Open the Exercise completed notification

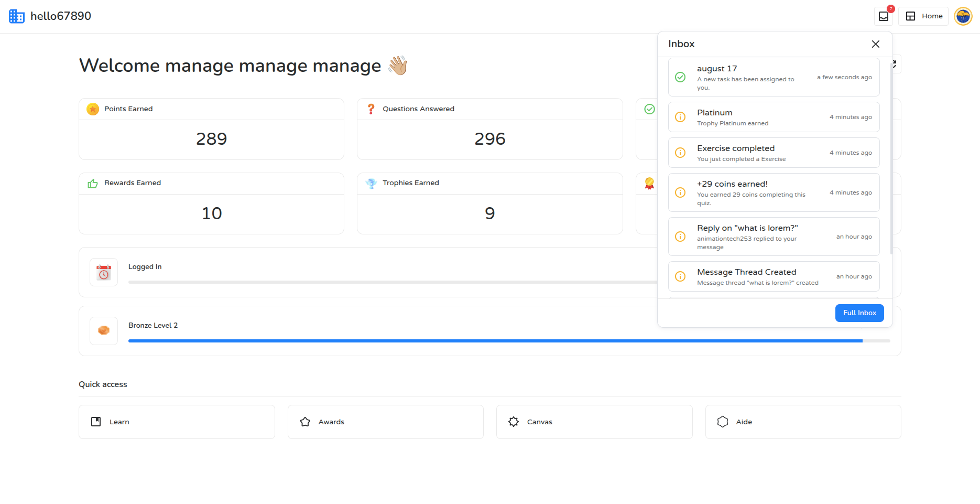(774, 153)
